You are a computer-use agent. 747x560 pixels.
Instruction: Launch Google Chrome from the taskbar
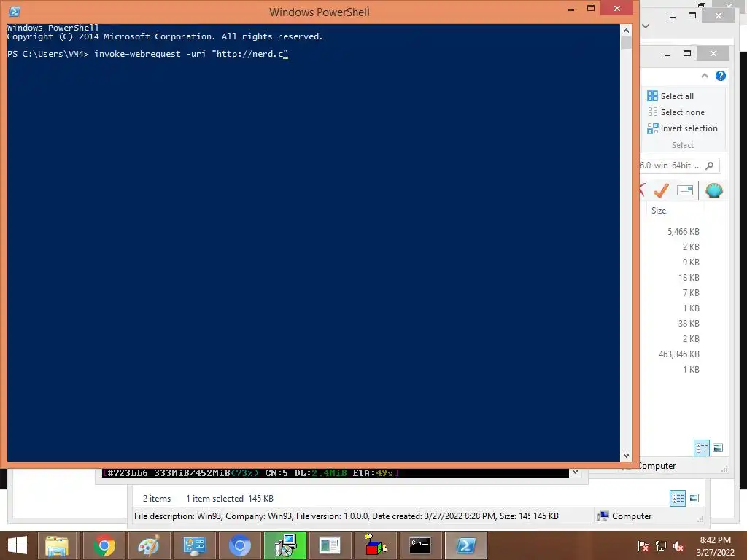tap(104, 545)
